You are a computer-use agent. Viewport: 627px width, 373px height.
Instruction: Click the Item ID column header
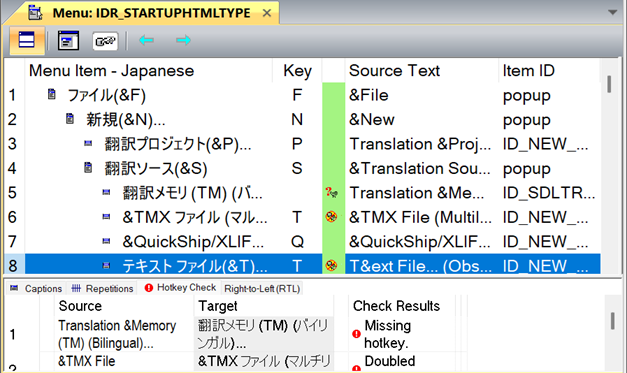click(549, 71)
